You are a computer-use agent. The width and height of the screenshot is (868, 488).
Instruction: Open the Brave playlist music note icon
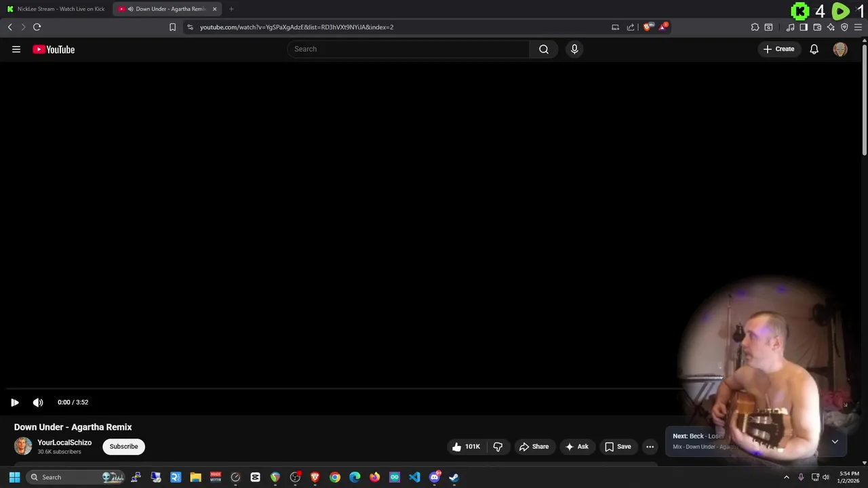[790, 27]
